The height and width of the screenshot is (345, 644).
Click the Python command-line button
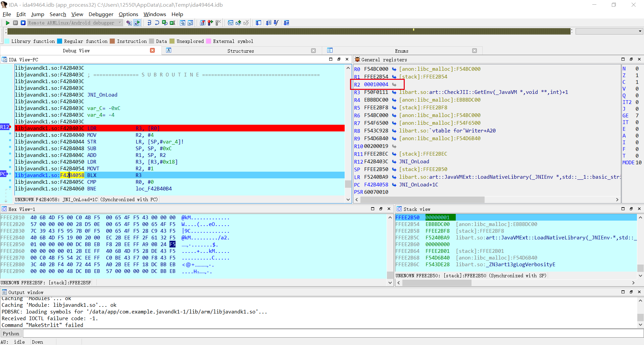click(11, 334)
